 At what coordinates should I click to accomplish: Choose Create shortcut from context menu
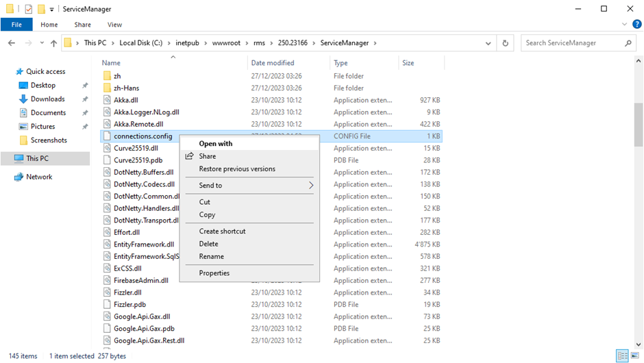click(x=249, y=231)
